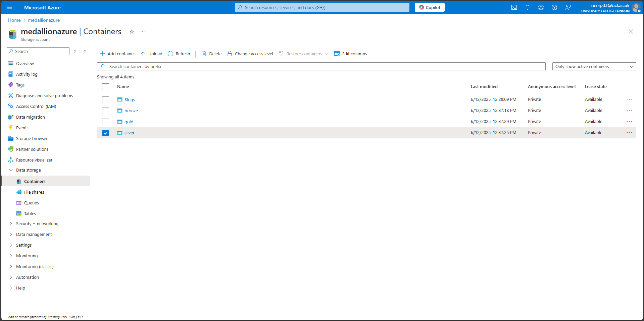Expand Security + networking section
This screenshot has height=321, width=644.
tap(11, 223)
